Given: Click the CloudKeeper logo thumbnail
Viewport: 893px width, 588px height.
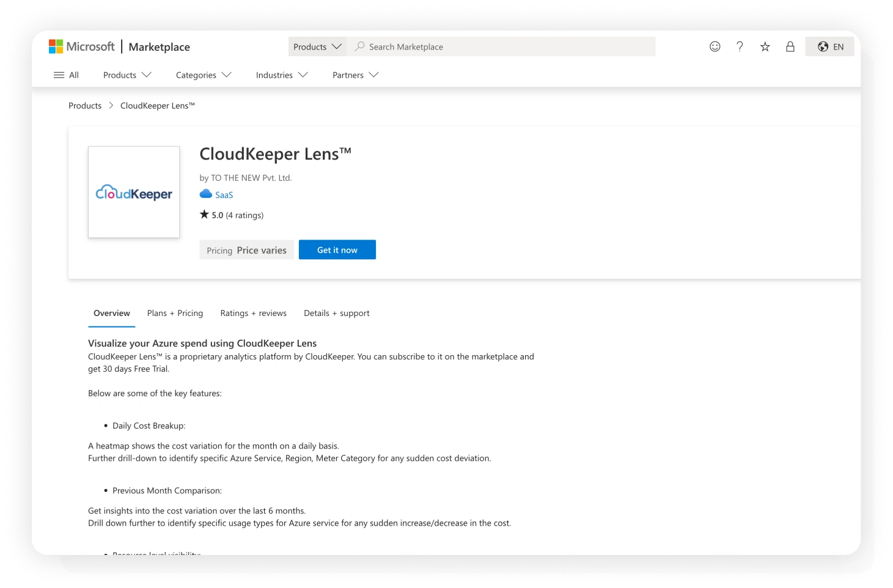Looking at the screenshot, I should (134, 192).
